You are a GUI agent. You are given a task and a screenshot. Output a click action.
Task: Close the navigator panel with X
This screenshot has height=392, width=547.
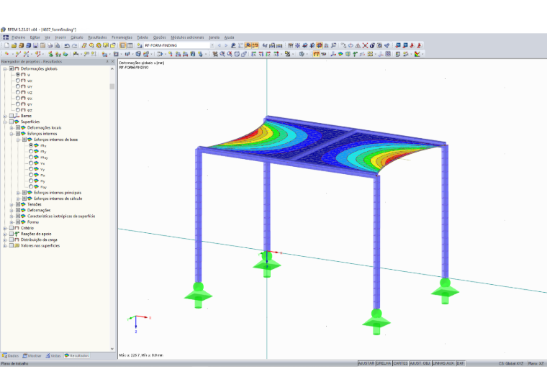(x=113, y=61)
